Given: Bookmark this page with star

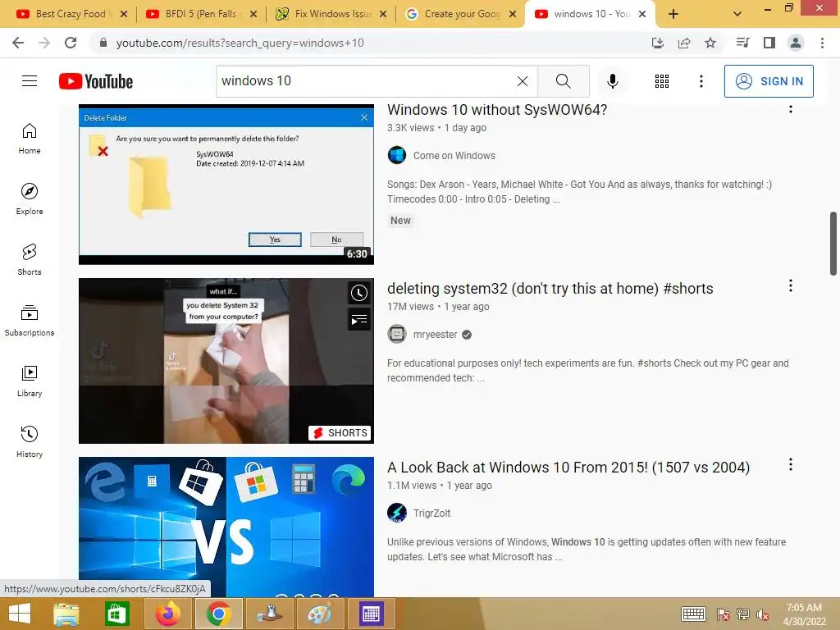Looking at the screenshot, I should coord(710,43).
